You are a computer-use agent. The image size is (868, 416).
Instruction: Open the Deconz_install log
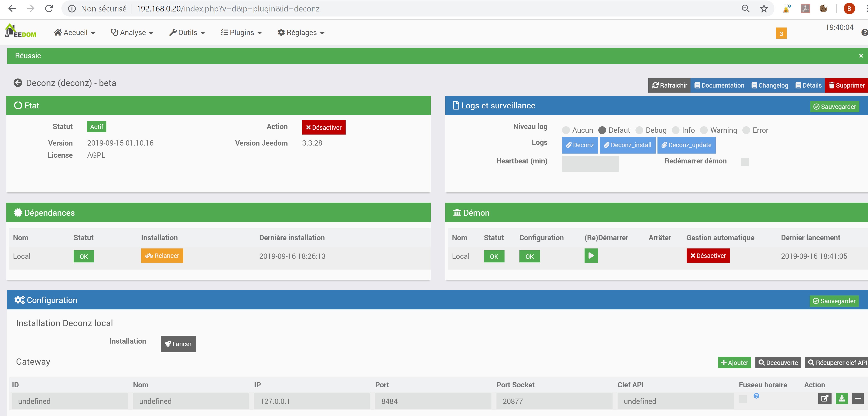pyautogui.click(x=627, y=145)
